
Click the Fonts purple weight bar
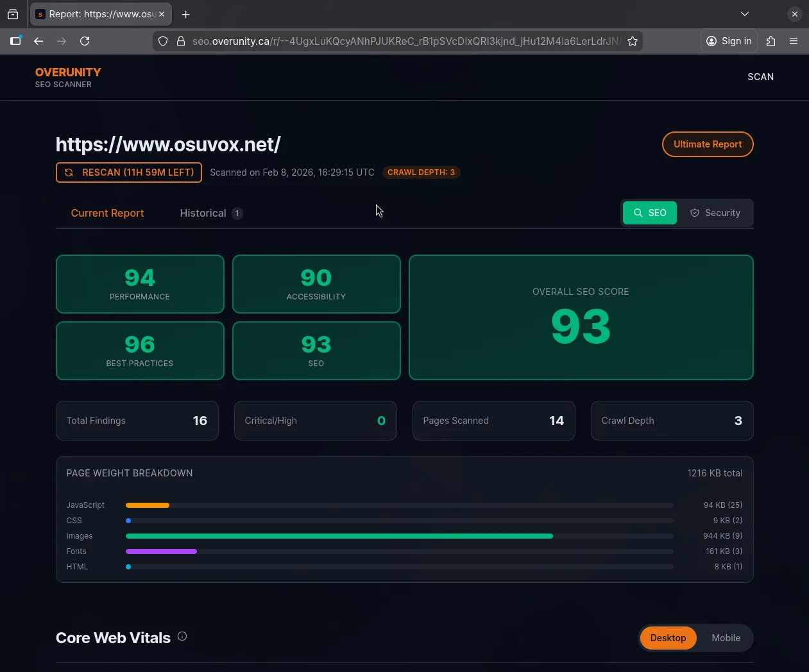point(161,551)
